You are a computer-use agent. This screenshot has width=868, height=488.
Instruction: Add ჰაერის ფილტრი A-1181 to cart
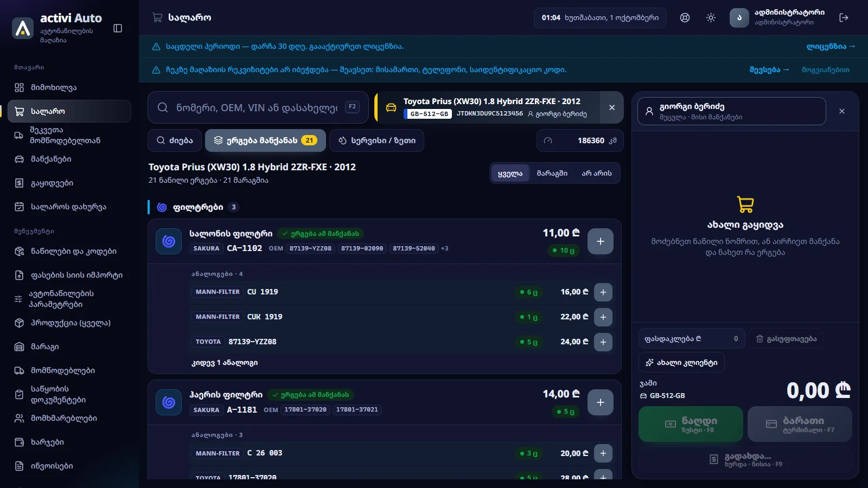coord(601,402)
